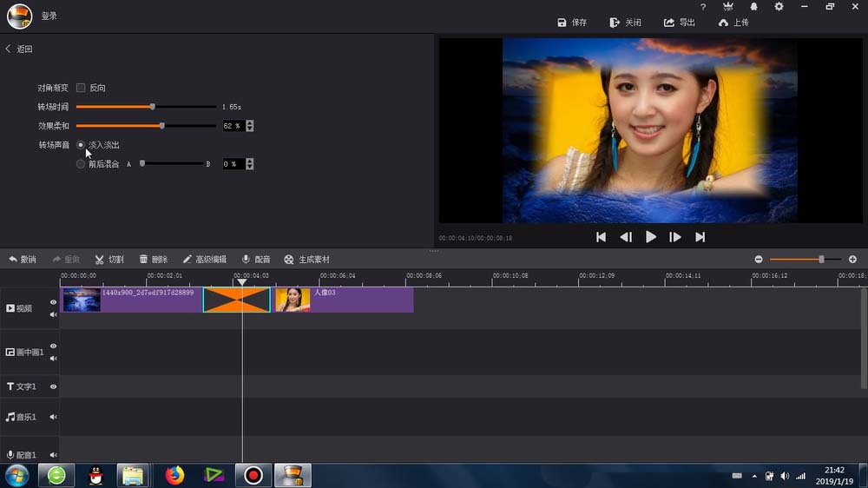Open 高级编辑 advanced editing

(204, 260)
